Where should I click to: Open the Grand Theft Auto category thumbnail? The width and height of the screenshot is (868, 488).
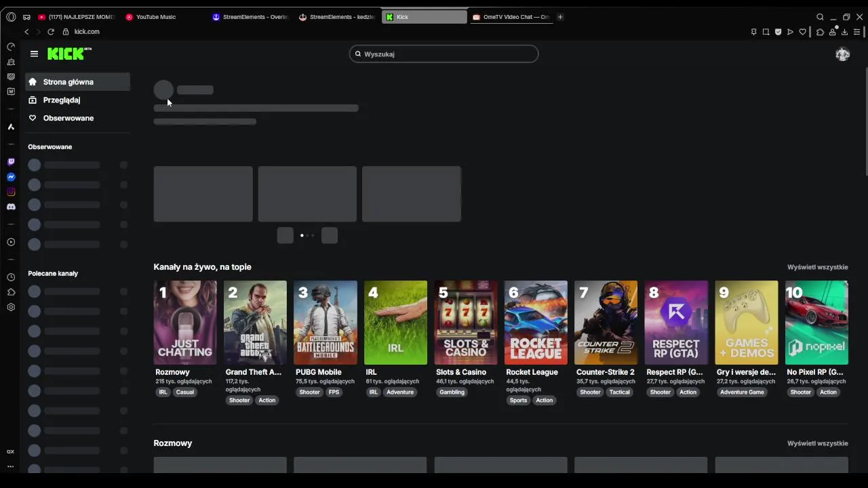click(x=255, y=323)
